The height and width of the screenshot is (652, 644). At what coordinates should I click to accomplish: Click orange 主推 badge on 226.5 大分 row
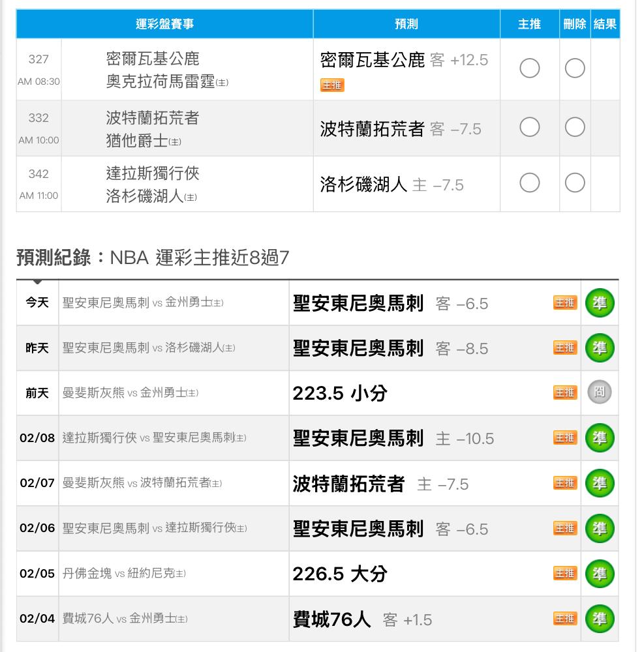click(565, 574)
